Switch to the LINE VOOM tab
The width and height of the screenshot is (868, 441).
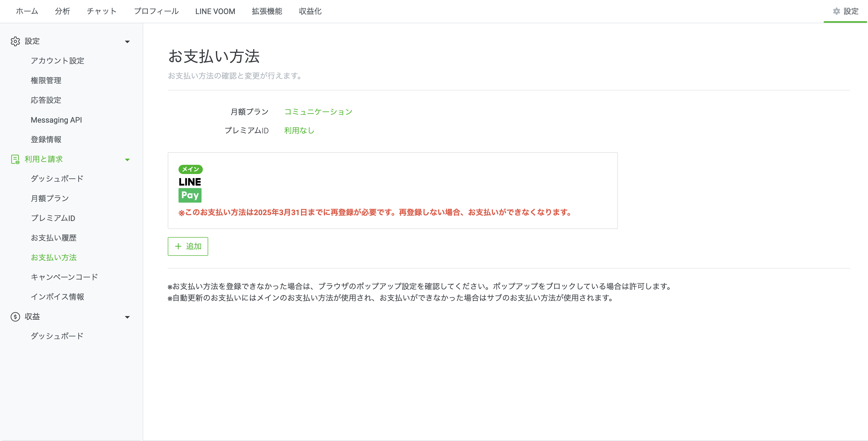(215, 11)
